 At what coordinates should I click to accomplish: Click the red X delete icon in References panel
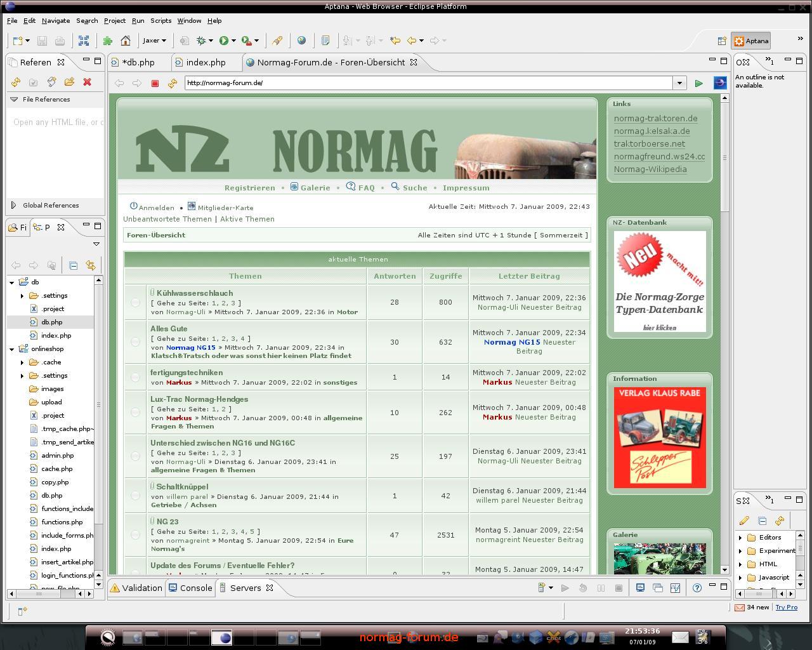[x=87, y=82]
